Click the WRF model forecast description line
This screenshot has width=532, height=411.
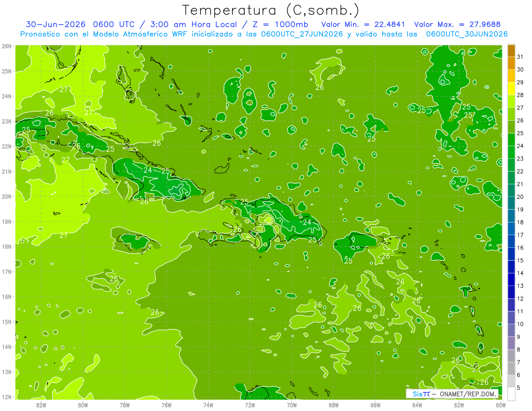pyautogui.click(x=264, y=34)
